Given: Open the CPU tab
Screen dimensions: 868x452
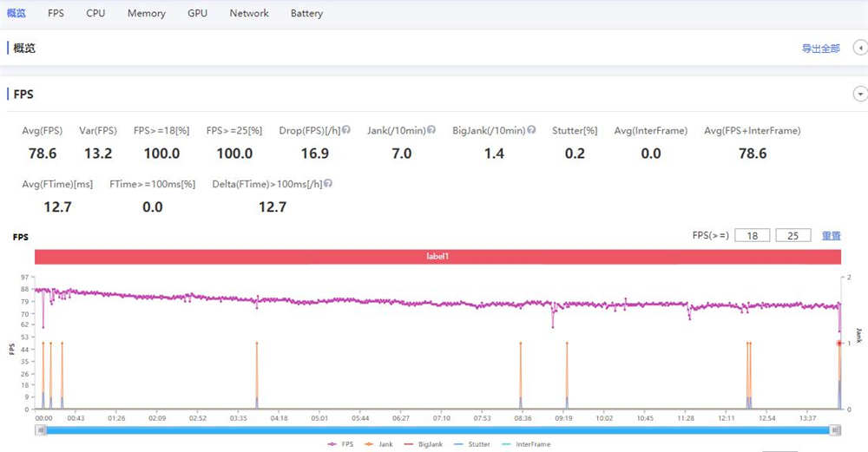Looking at the screenshot, I should pos(95,13).
